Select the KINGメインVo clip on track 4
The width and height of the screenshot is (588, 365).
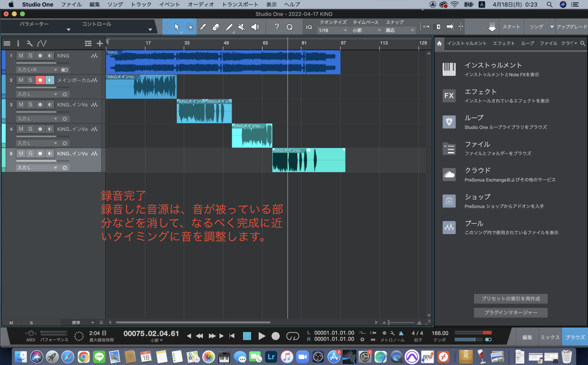point(252,136)
